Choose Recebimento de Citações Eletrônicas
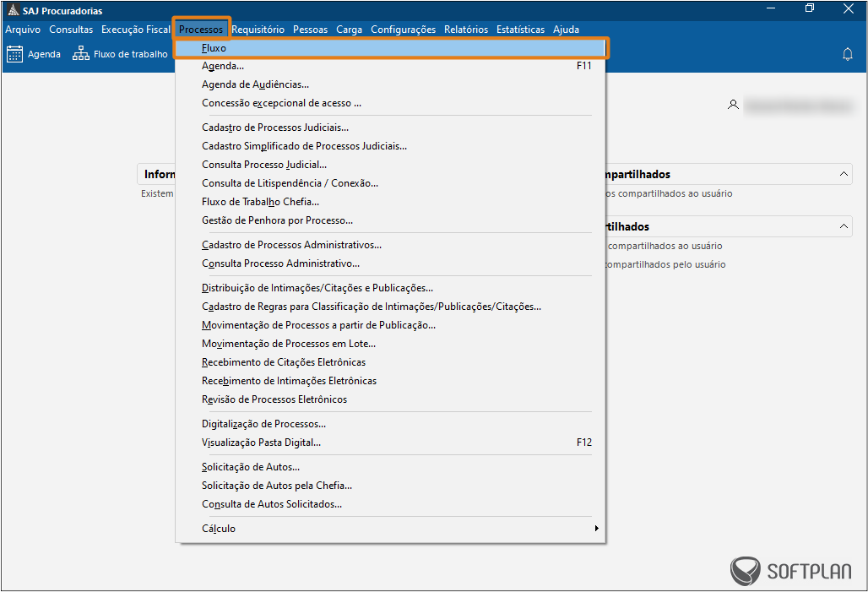868x592 pixels. tap(390, 362)
